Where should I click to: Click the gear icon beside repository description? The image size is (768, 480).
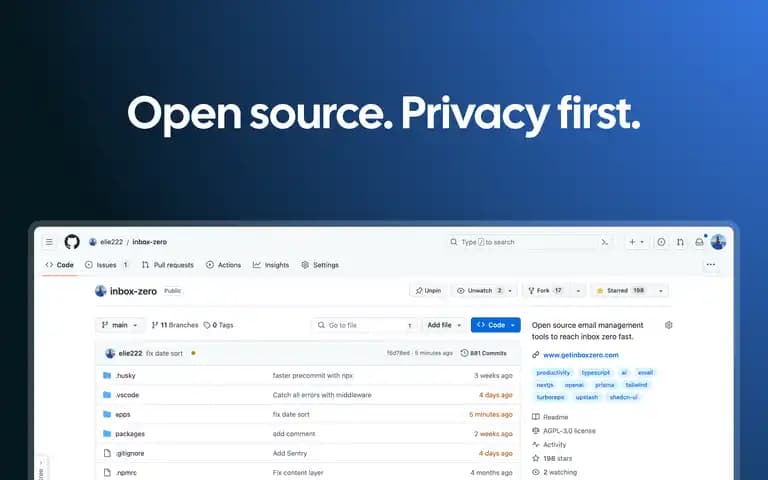point(669,325)
